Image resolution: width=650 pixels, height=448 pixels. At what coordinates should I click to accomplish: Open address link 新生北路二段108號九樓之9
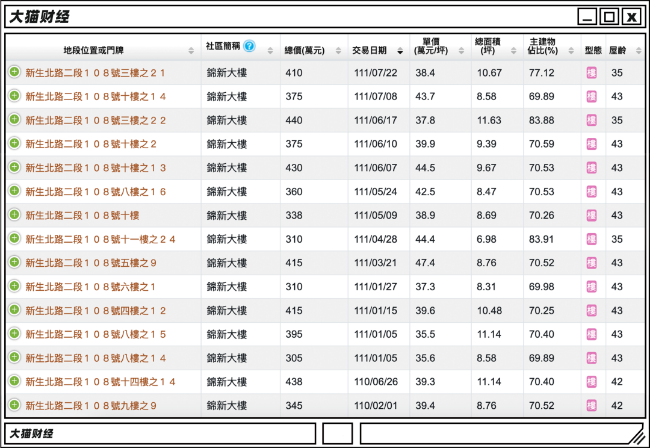tap(91, 405)
